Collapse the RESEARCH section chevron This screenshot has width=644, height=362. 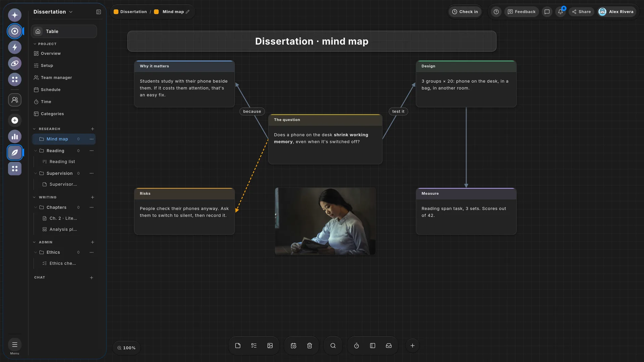coord(34,129)
